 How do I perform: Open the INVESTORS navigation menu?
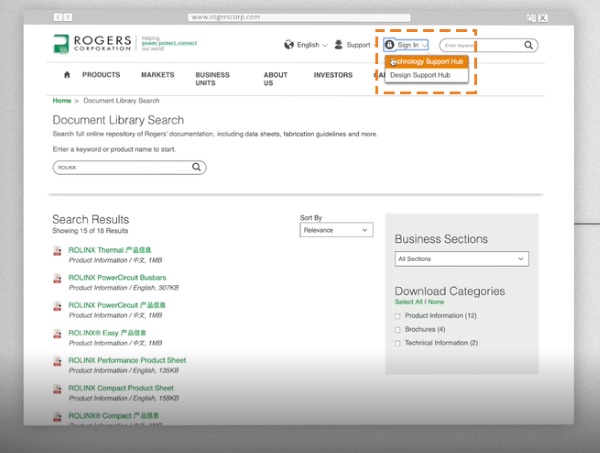tap(333, 75)
